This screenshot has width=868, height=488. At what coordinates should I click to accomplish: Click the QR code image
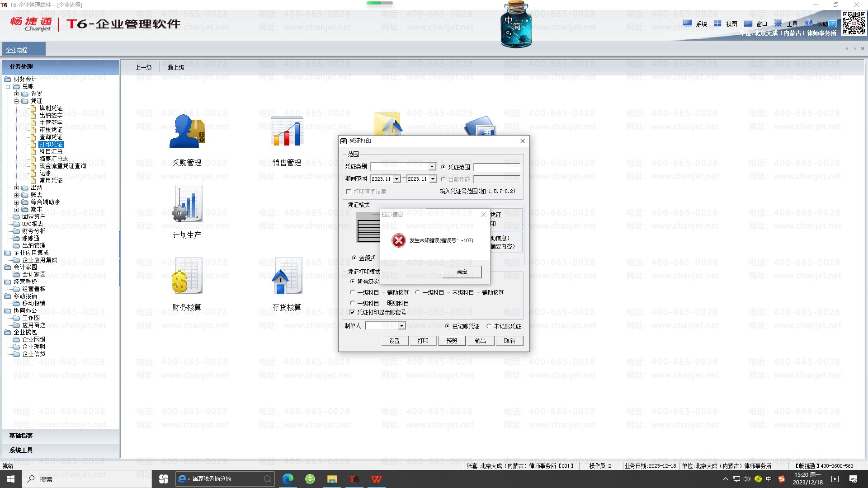tap(854, 23)
